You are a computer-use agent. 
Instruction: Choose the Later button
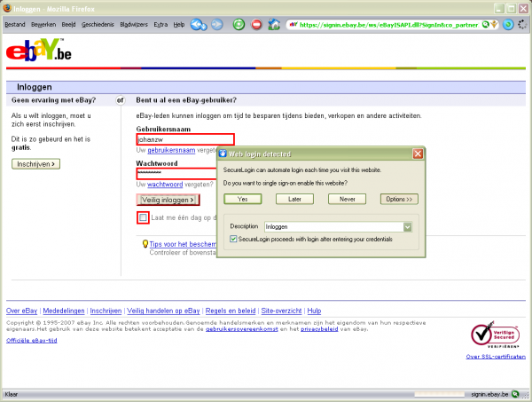pos(294,199)
